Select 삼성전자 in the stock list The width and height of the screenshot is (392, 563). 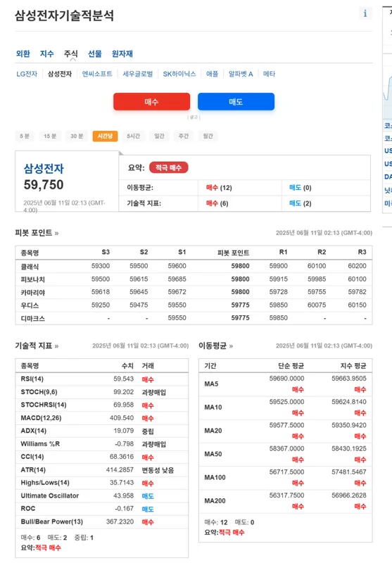(60, 74)
